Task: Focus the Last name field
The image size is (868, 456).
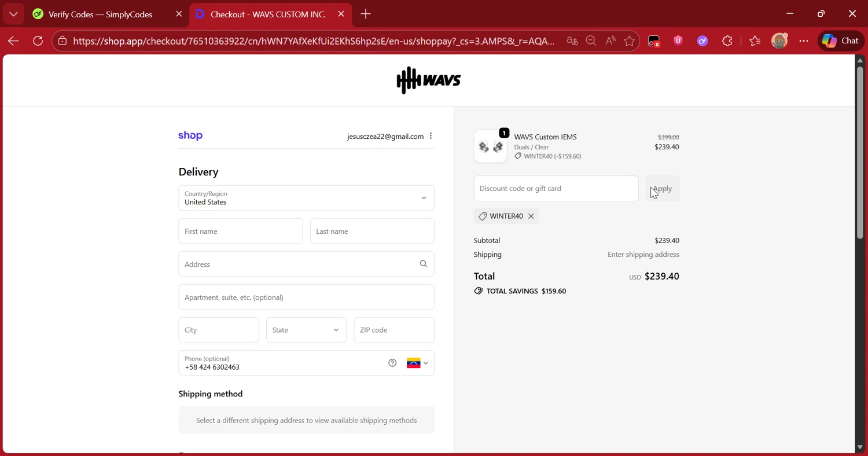Action: tap(372, 231)
